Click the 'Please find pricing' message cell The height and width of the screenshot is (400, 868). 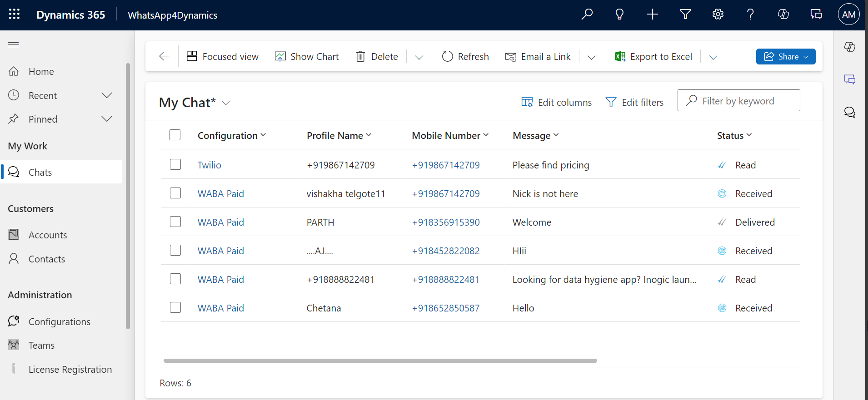(x=551, y=165)
